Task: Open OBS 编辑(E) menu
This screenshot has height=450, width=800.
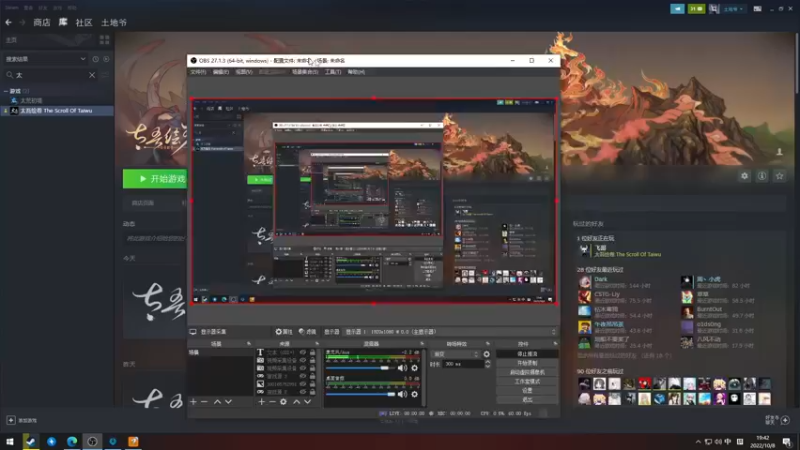Action: [x=220, y=72]
